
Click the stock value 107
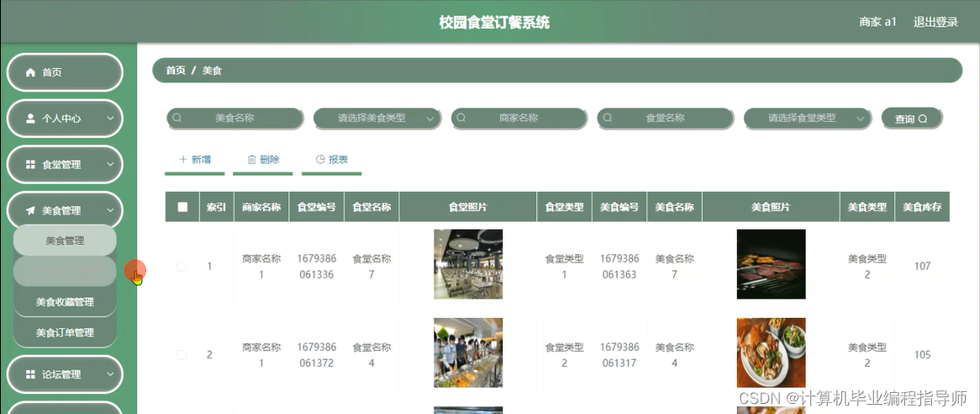pyautogui.click(x=923, y=267)
